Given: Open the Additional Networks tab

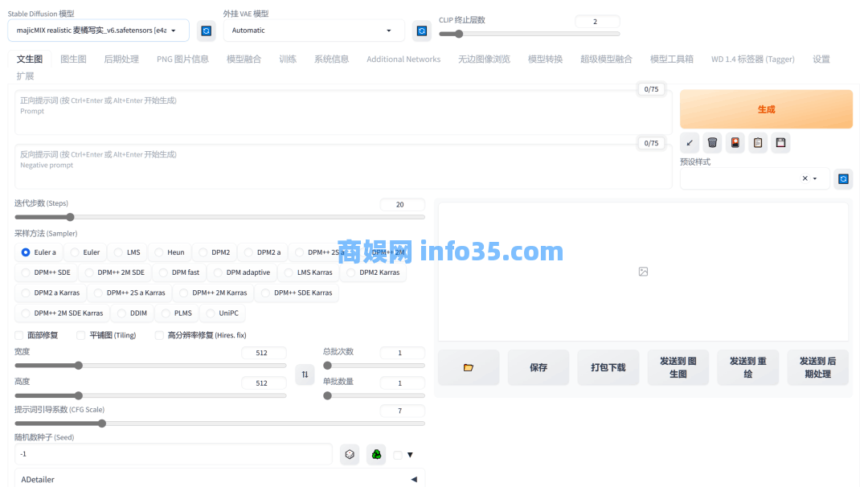Looking at the screenshot, I should [403, 59].
